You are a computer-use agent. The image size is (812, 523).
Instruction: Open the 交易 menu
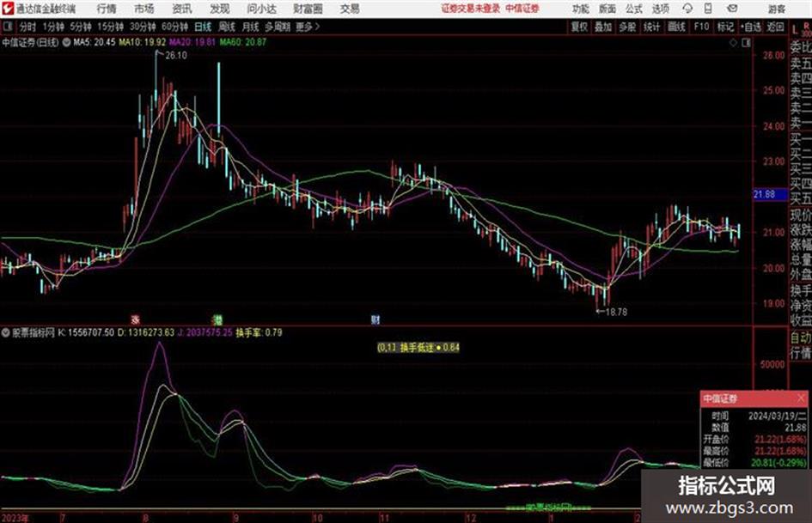click(350, 9)
